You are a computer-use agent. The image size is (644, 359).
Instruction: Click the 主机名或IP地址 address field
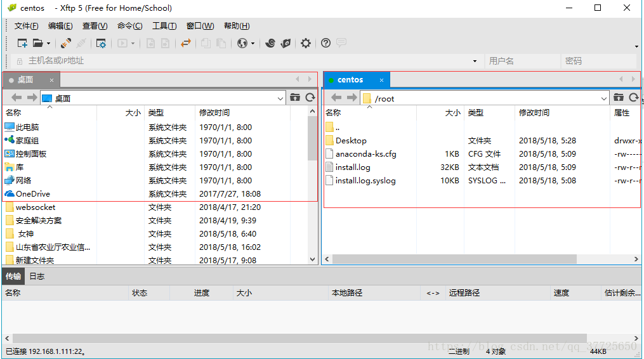click(246, 61)
